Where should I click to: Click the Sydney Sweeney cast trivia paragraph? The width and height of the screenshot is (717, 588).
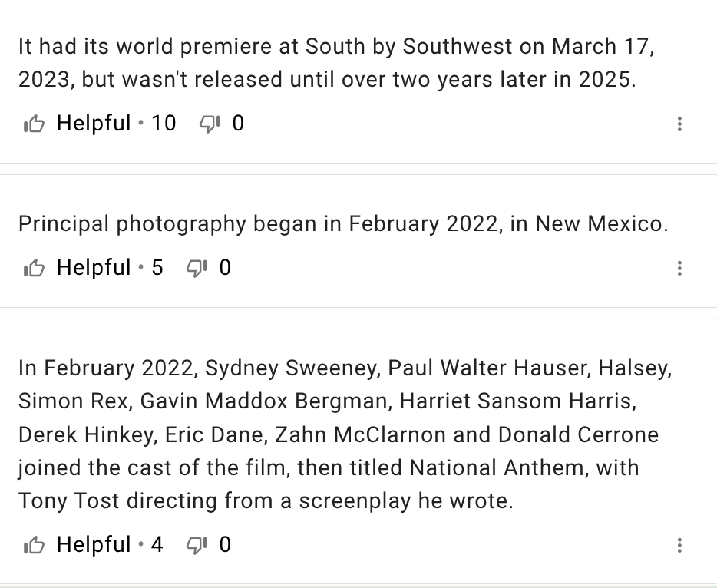(x=343, y=434)
